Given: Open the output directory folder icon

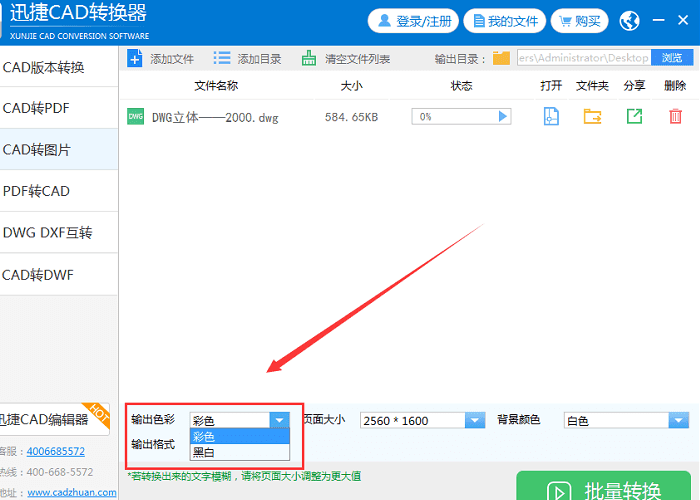Looking at the screenshot, I should click(x=501, y=58).
